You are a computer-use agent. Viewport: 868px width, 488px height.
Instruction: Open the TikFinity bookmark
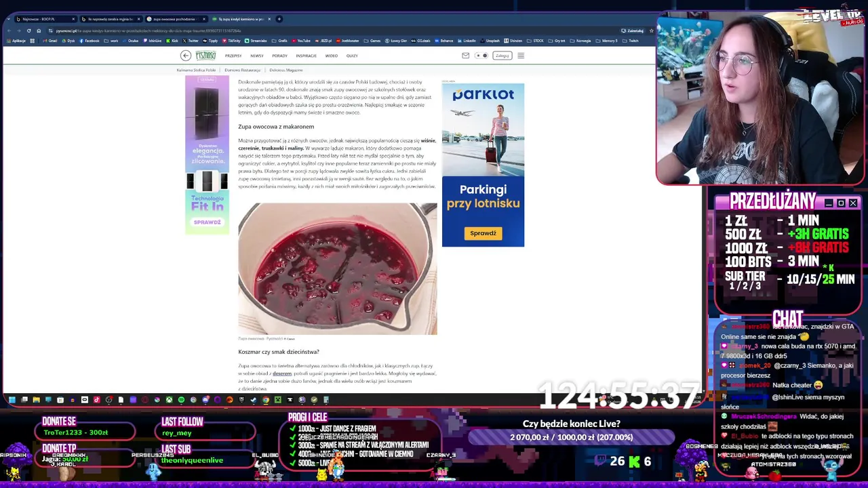tap(231, 41)
